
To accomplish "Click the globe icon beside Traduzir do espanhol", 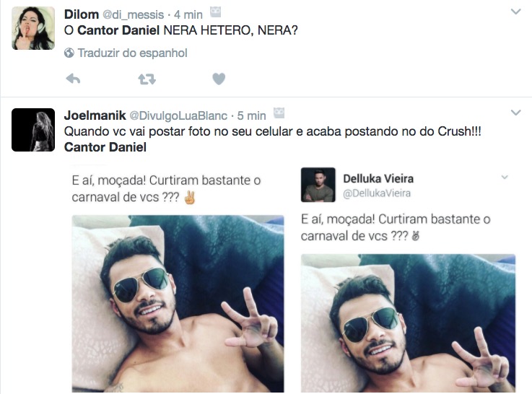I will point(69,53).
